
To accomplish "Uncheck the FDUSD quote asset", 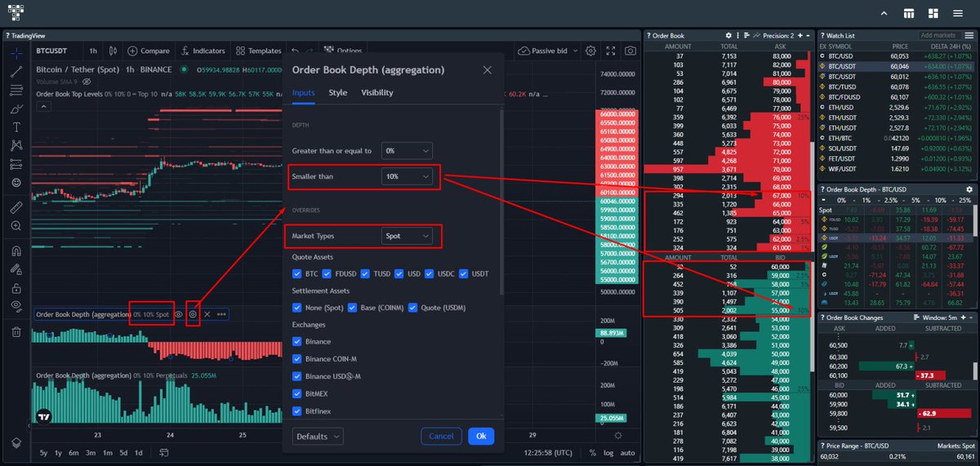I will (327, 273).
